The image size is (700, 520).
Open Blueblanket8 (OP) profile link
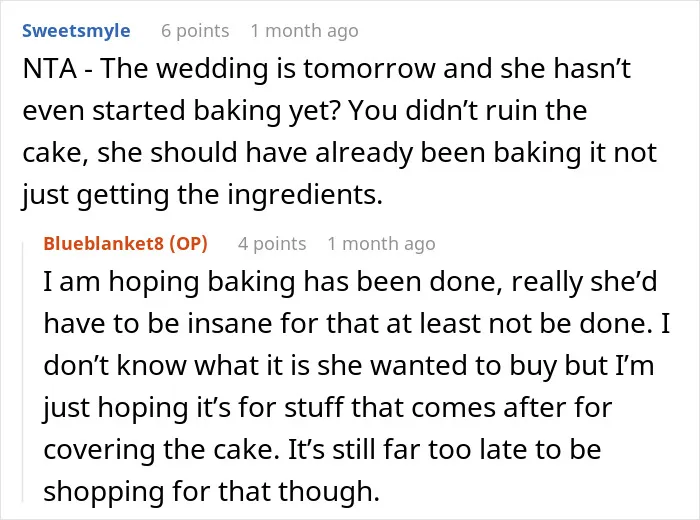125,244
